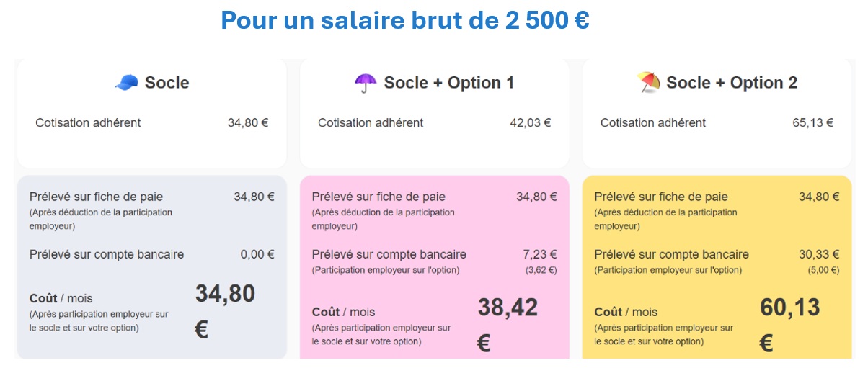Click the 60,13 monthly cost figure

point(790,308)
